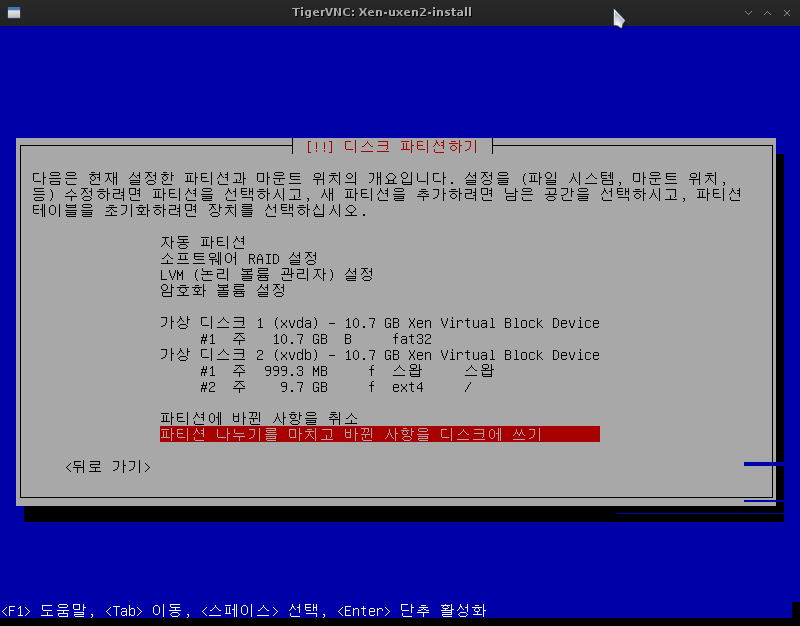Close the TigerVNC window
The height and width of the screenshot is (626, 800).
click(x=787, y=13)
